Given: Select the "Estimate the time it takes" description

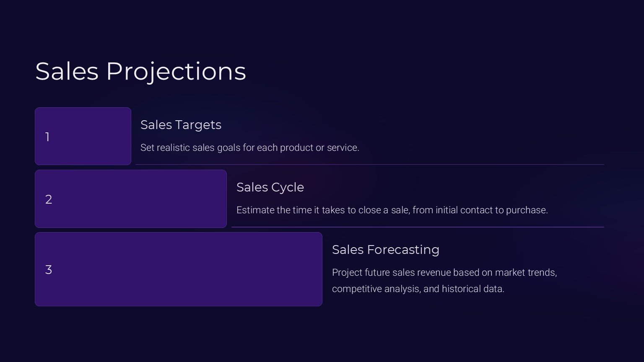Looking at the screenshot, I should pyautogui.click(x=392, y=210).
